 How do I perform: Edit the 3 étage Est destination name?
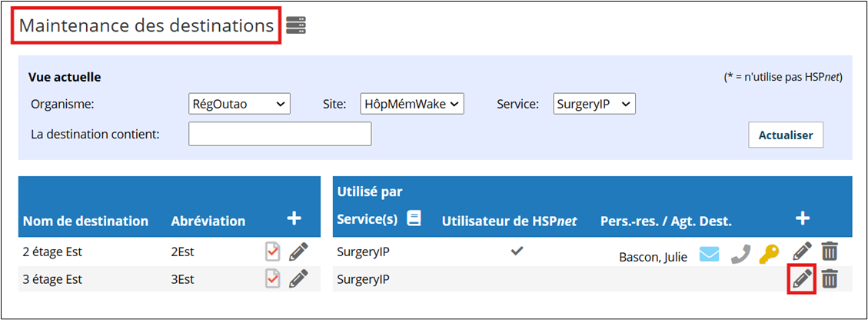[x=298, y=278]
